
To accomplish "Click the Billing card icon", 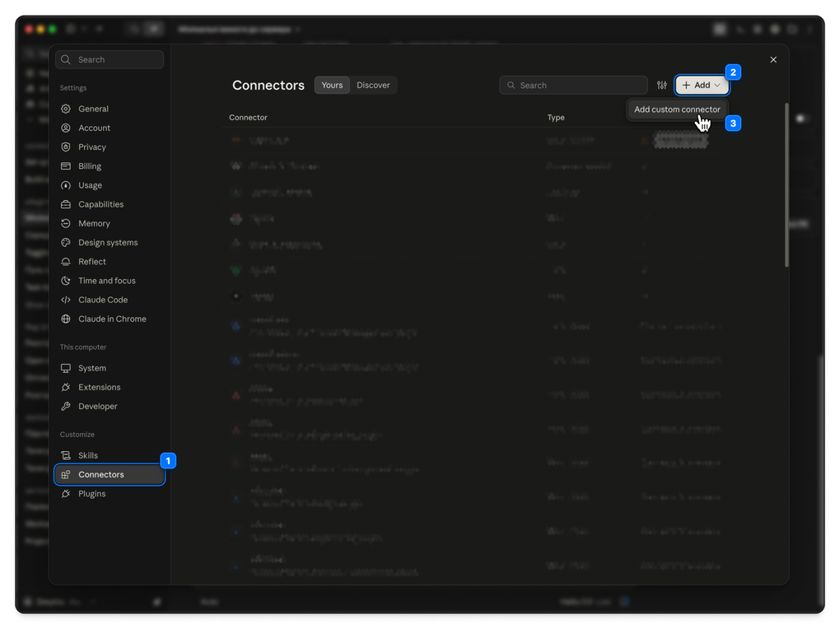I will (66, 166).
